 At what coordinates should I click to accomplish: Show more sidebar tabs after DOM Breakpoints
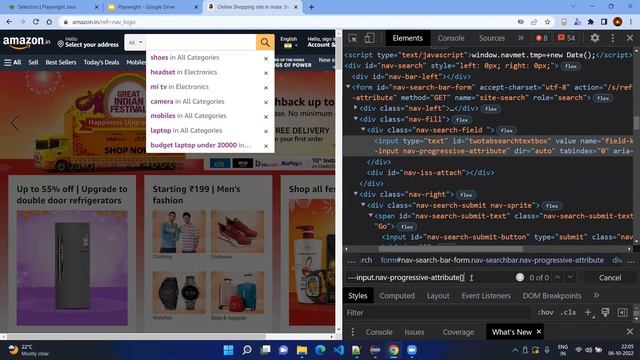pyautogui.click(x=596, y=295)
